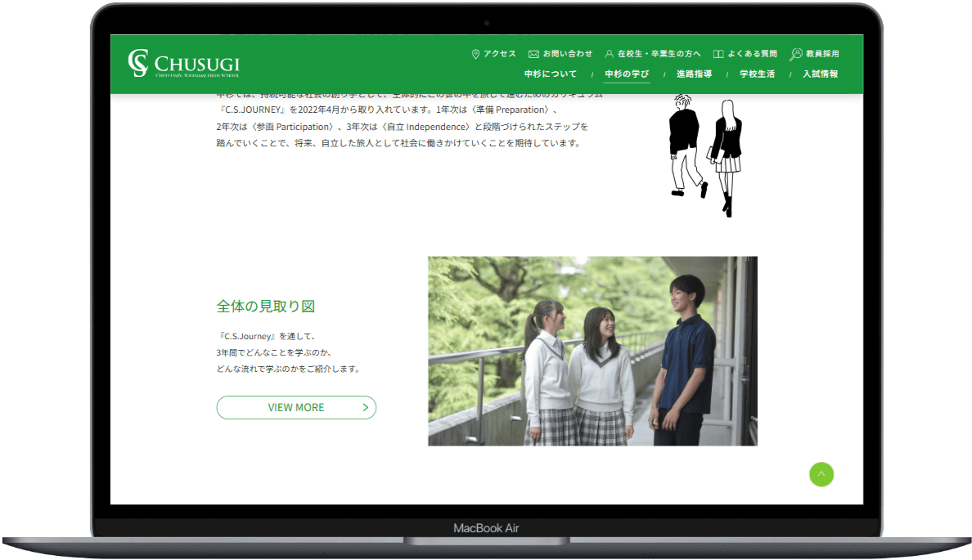Screen dimensions: 972x560
Task: Click the photo of three students
Action: (592, 352)
